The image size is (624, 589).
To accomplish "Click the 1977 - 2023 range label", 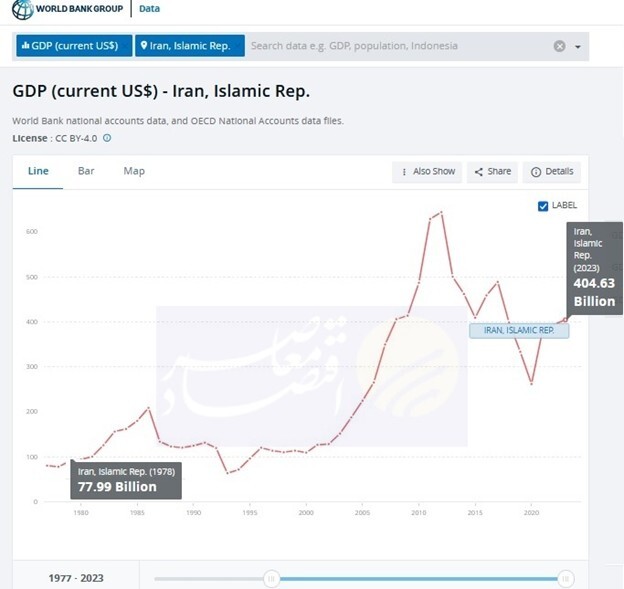I will click(76, 578).
